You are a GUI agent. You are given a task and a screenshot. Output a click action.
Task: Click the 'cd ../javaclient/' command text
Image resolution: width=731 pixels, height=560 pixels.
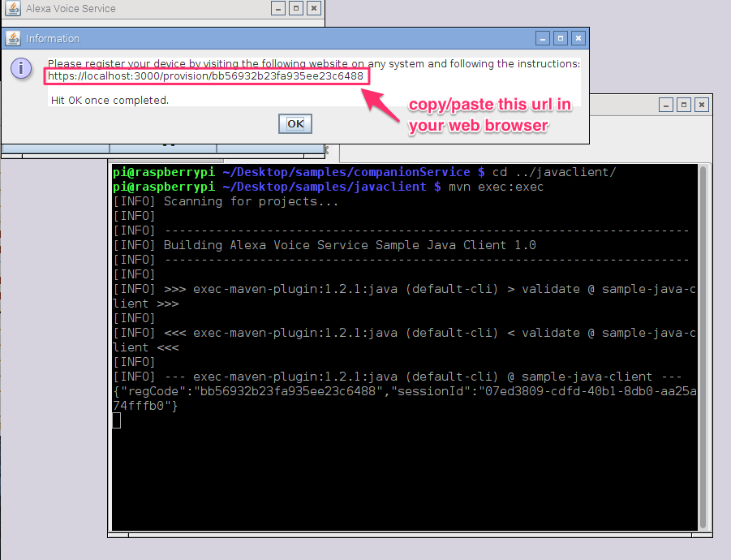[554, 172]
